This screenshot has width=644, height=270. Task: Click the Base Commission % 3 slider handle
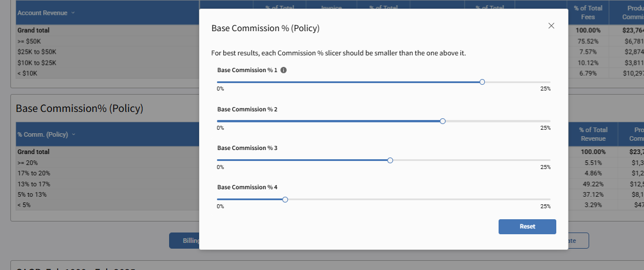[x=390, y=160]
